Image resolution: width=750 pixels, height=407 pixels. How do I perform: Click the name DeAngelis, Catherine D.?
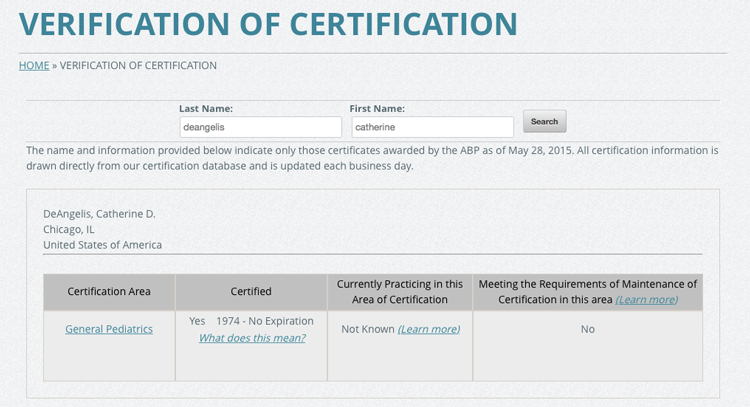pos(99,214)
